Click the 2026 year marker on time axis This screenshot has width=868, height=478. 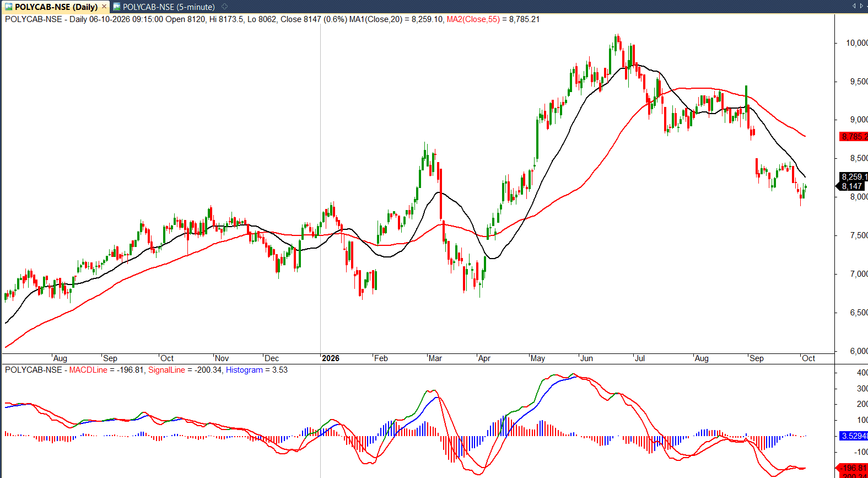331,358
